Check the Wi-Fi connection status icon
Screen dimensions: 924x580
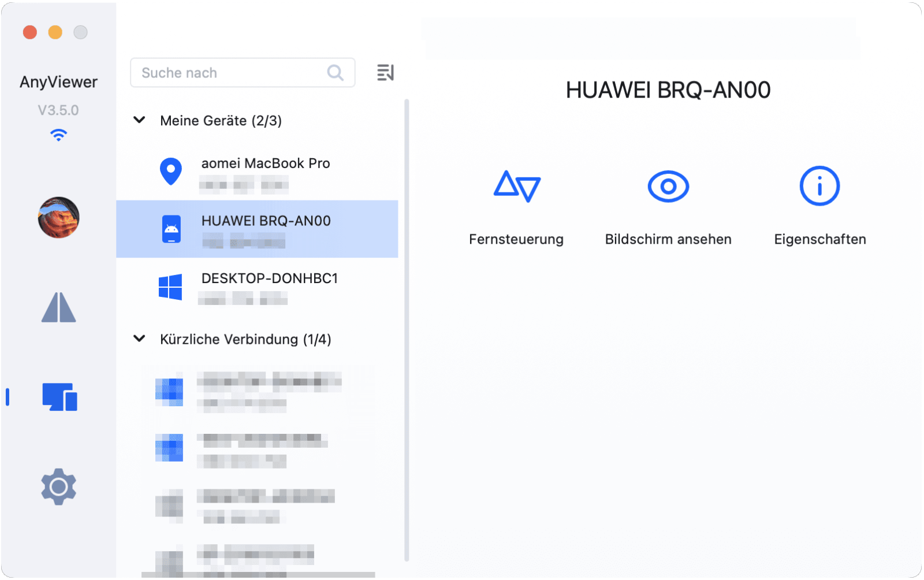(x=58, y=135)
